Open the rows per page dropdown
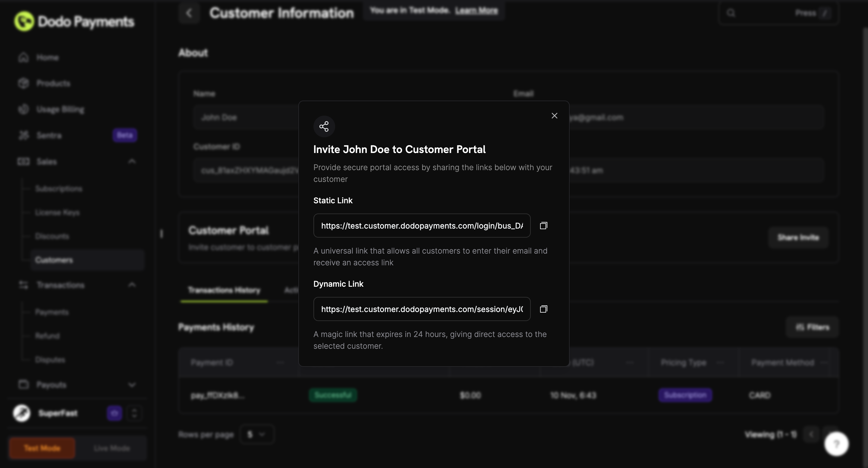 coord(257,434)
